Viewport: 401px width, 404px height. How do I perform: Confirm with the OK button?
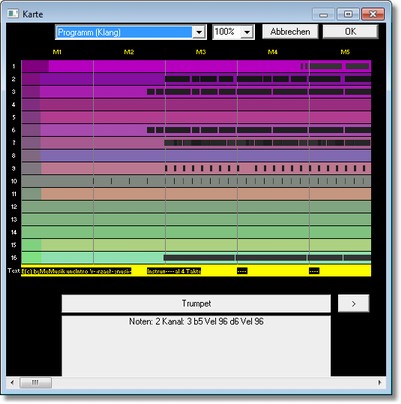pyautogui.click(x=350, y=32)
